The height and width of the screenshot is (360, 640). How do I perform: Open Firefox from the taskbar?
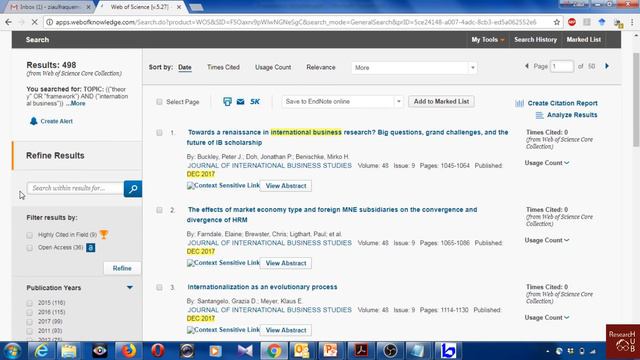point(128,351)
